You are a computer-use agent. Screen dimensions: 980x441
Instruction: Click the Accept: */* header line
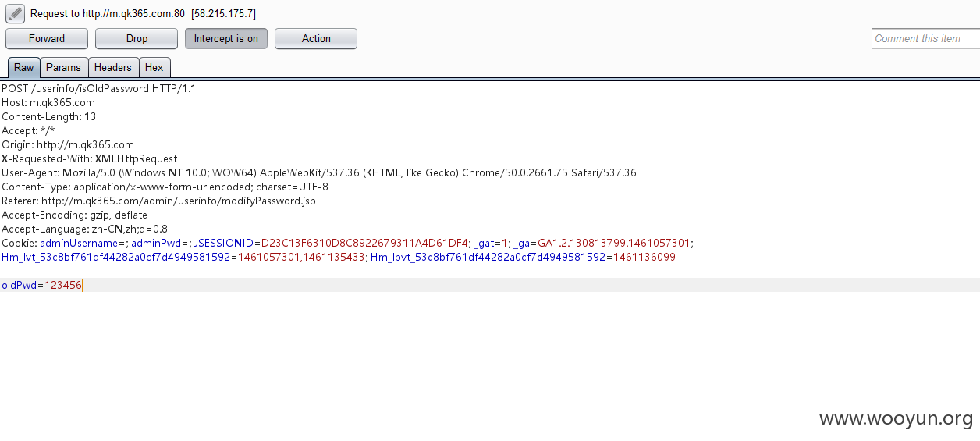click(28, 130)
